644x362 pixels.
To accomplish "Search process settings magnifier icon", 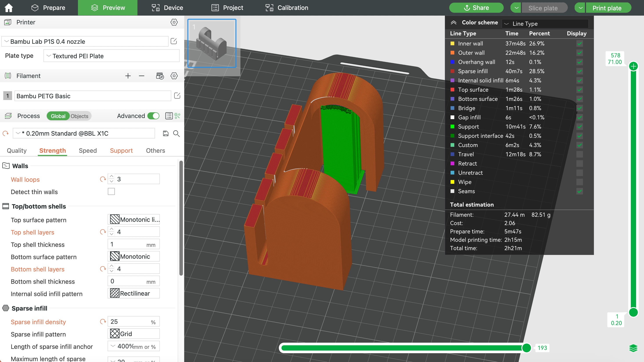I will (x=177, y=133).
